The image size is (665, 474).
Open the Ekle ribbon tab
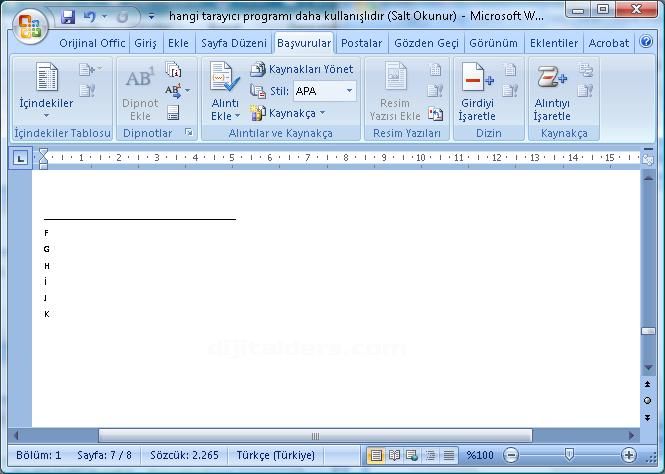pyautogui.click(x=178, y=43)
